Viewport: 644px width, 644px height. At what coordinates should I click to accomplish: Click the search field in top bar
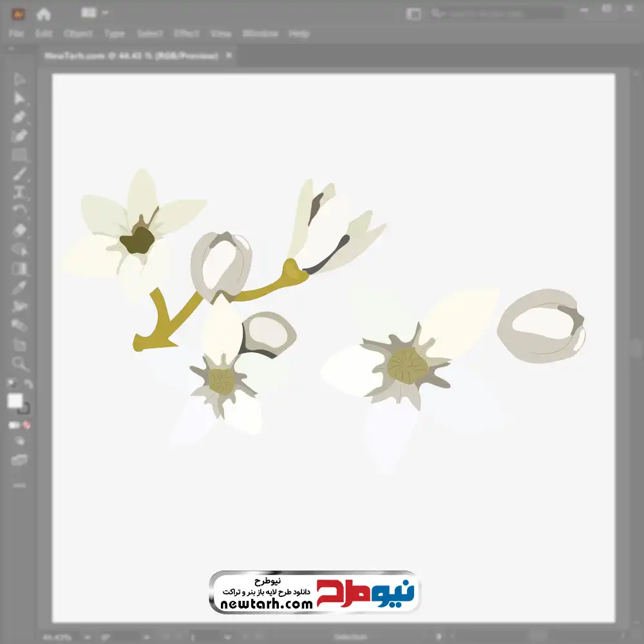486,14
